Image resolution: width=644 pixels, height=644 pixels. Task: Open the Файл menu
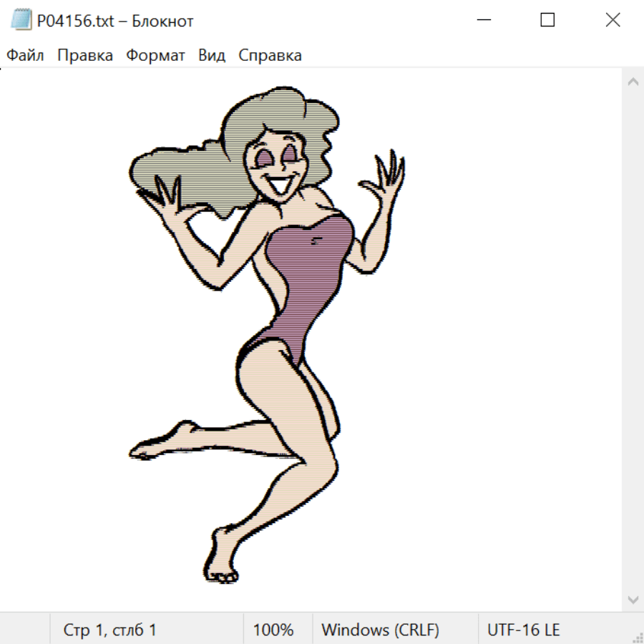click(x=25, y=56)
